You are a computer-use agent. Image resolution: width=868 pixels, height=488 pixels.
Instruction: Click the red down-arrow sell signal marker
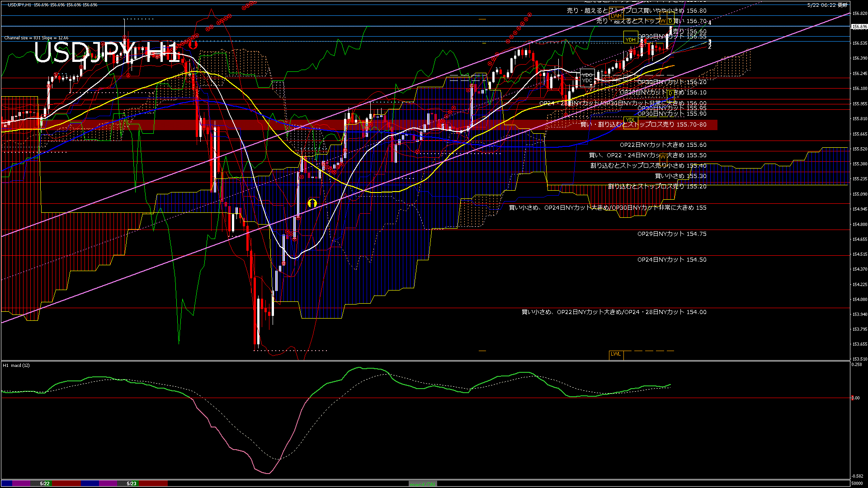pos(193,44)
